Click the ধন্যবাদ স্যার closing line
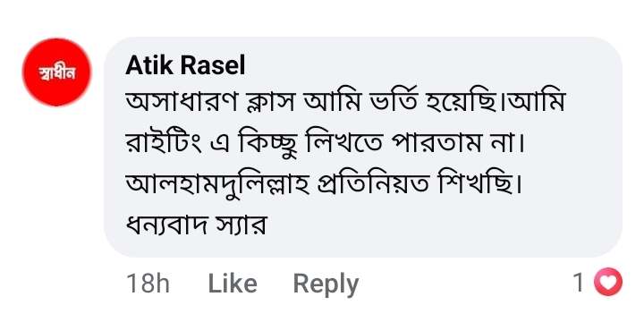Viewport: 644px width, 322px height. [x=196, y=225]
